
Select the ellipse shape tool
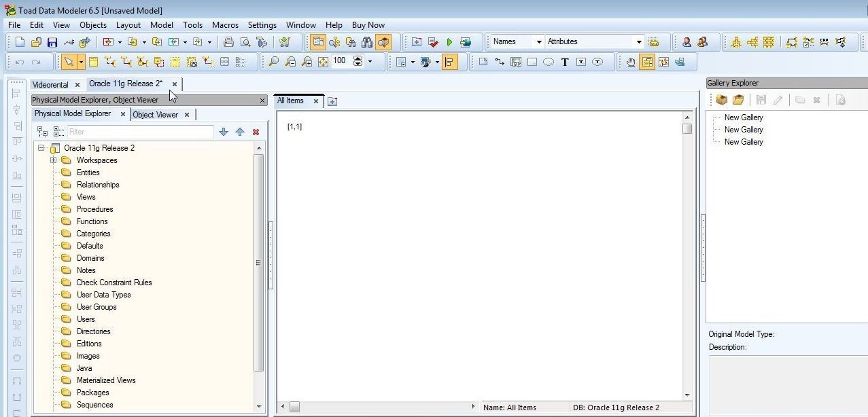(x=549, y=62)
